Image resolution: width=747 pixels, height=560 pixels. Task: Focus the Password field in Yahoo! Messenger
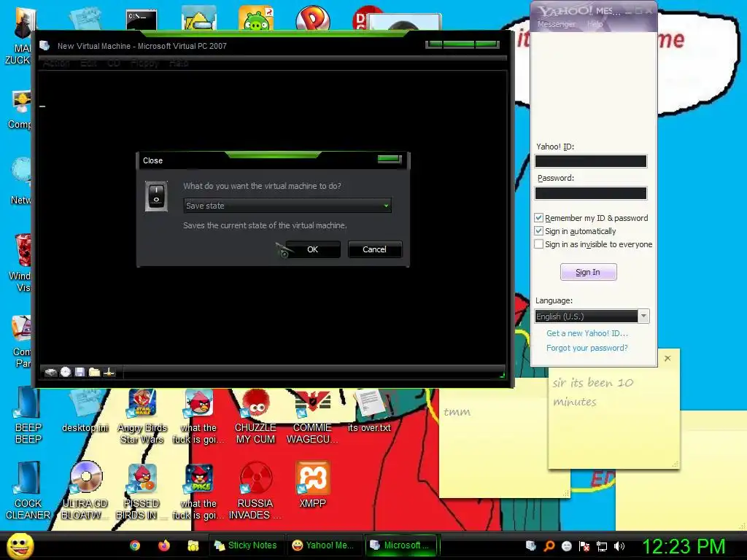tap(591, 192)
